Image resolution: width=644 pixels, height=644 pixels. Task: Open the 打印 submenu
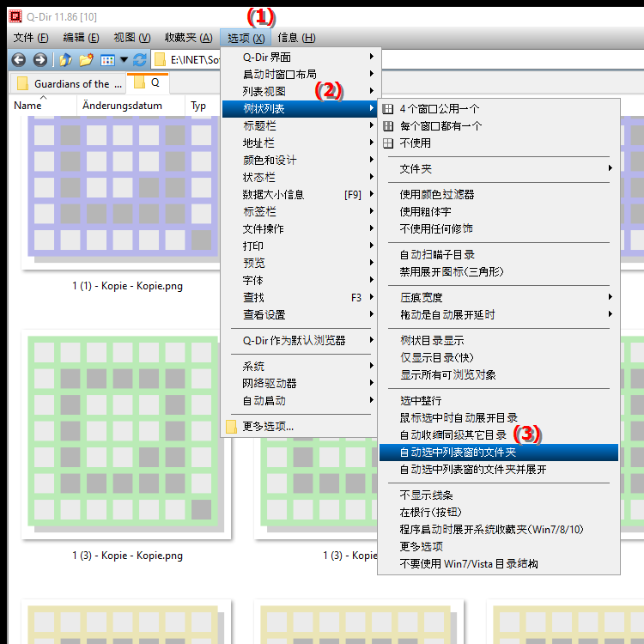[x=301, y=246]
